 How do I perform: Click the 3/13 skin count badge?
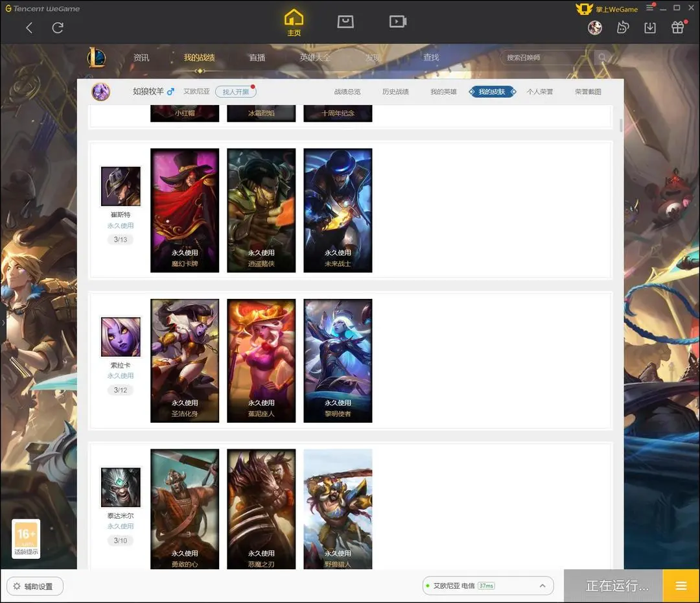pos(121,239)
